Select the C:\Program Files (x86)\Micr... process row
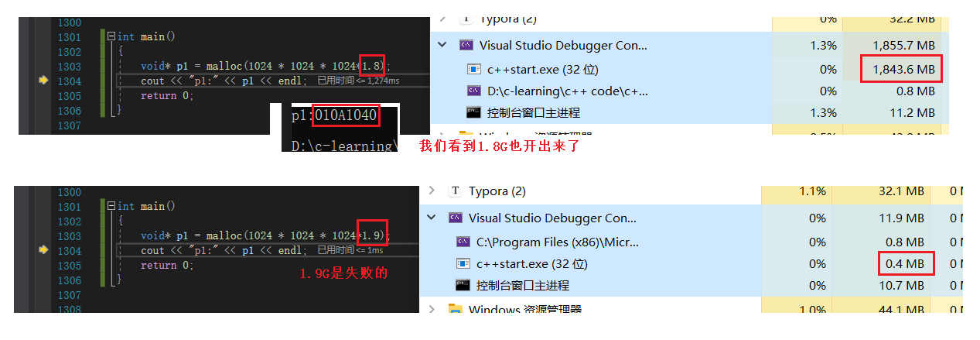 pyautogui.click(x=691, y=242)
